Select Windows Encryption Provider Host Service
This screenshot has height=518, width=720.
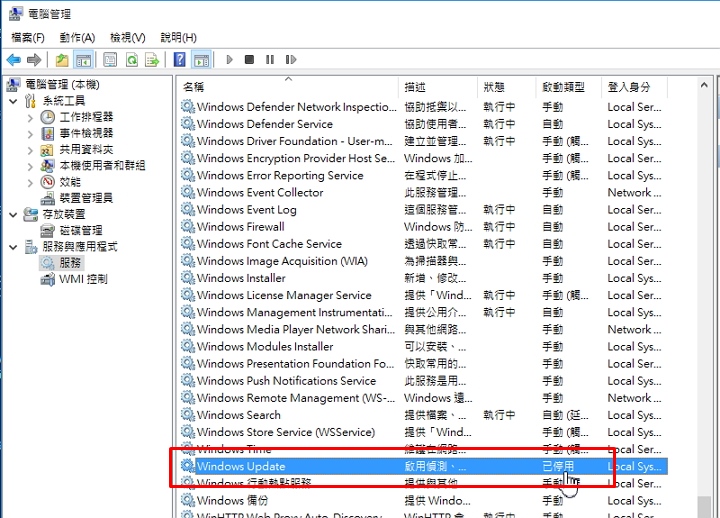point(423,158)
